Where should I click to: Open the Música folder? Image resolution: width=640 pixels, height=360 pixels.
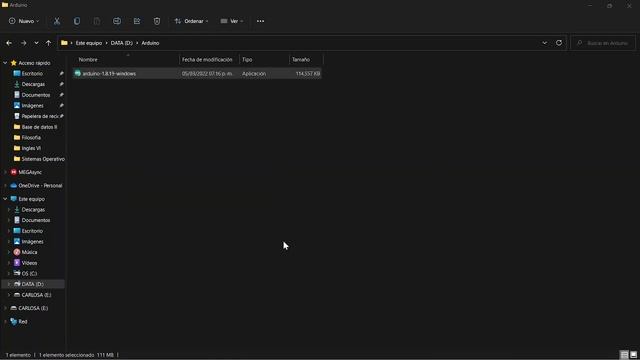click(x=29, y=252)
